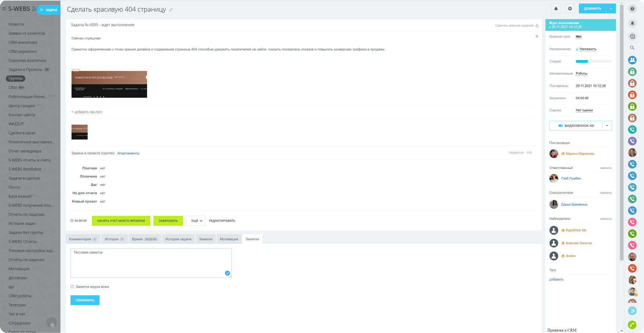
Task: Set the deadline via Крайний срок Нет
Action: [579, 37]
